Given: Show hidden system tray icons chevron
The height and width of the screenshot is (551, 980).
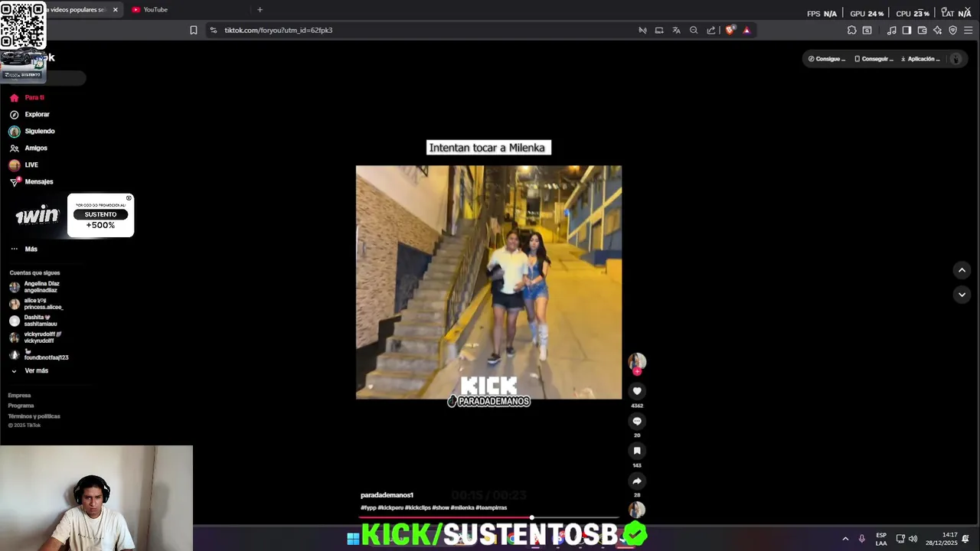Looking at the screenshot, I should (x=845, y=539).
